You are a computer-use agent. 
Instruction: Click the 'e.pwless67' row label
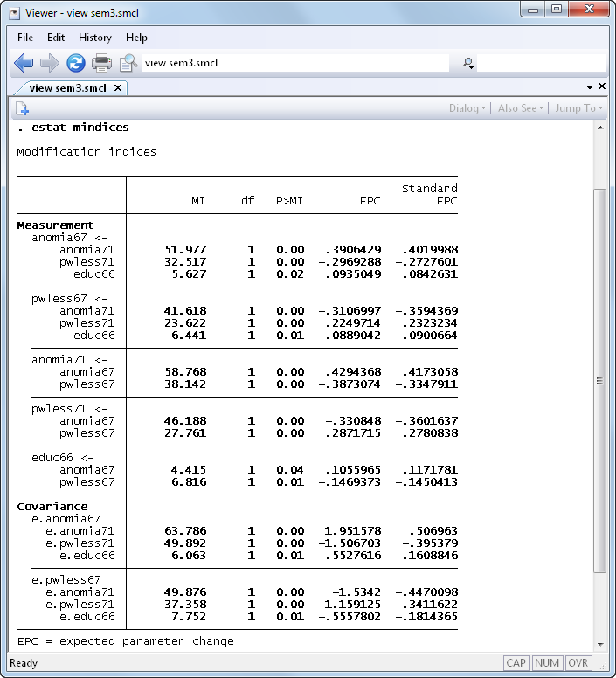point(66,580)
